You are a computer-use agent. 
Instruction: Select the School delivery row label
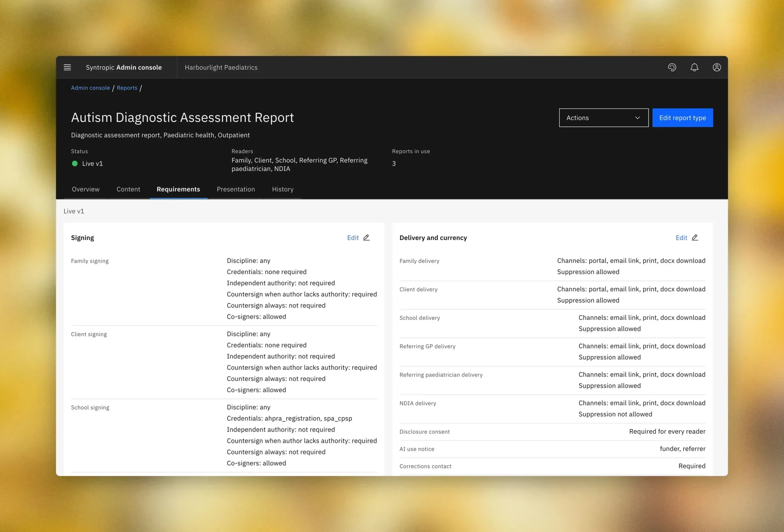point(420,318)
